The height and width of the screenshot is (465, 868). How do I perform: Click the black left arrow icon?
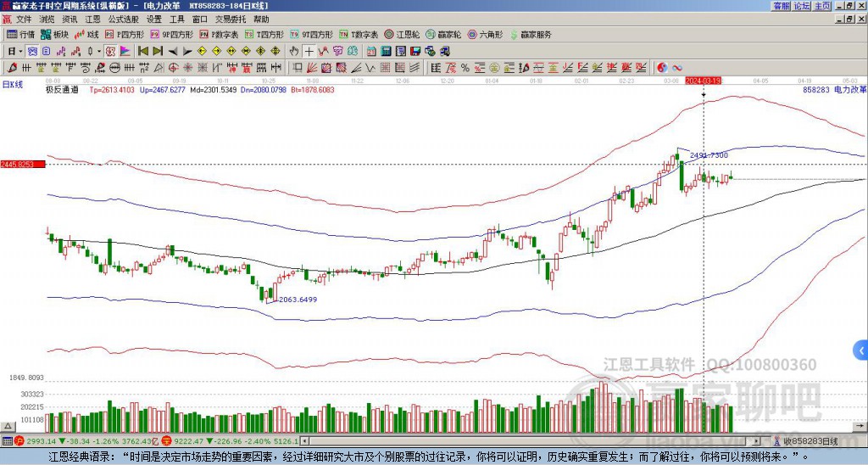[173, 52]
